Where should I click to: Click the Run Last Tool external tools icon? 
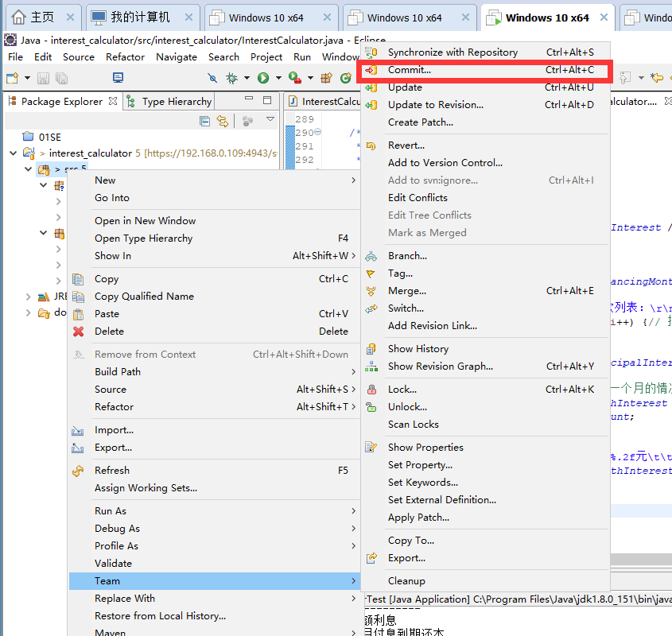[295, 78]
